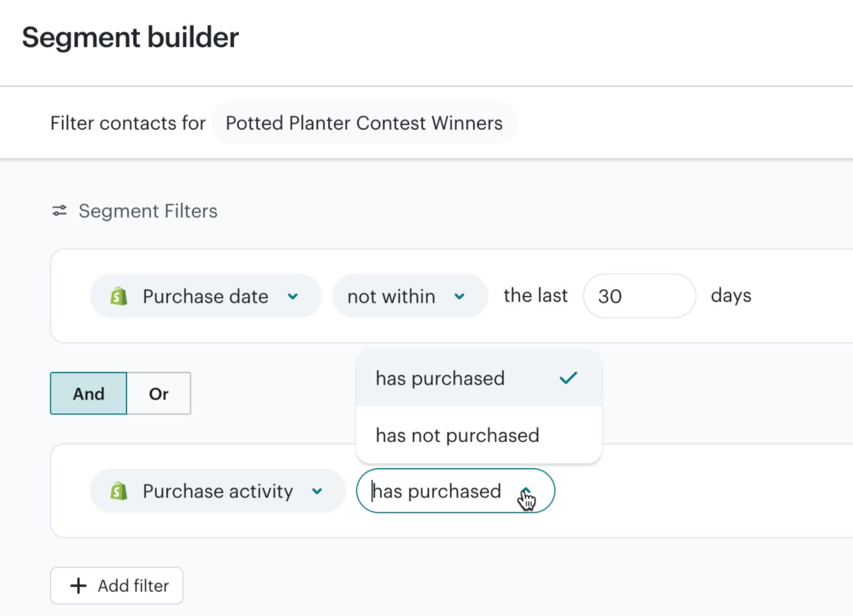Click the chevron on Purchase activity dropdown
Screen dimensions: 853x616
coord(316,491)
